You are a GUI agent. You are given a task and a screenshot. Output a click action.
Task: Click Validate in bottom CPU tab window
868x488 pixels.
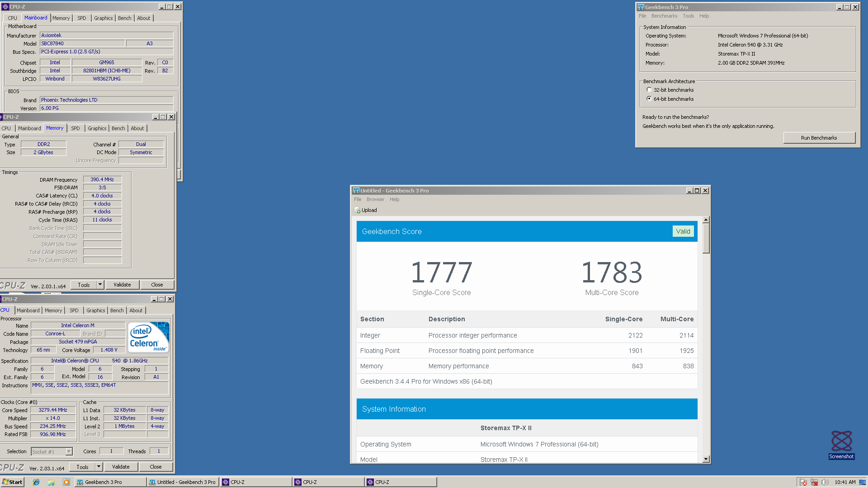(121, 467)
